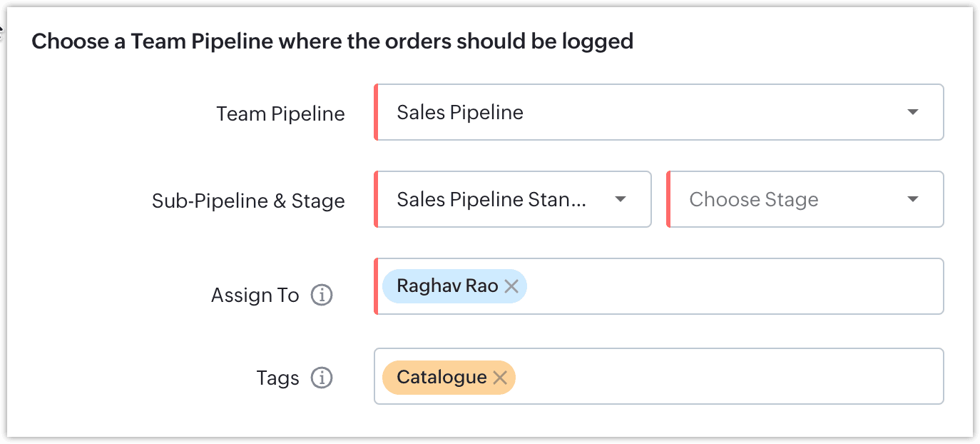Open the Sales Pipeline team pipeline dropdown
Screen dimensions: 980x444
(642, 112)
